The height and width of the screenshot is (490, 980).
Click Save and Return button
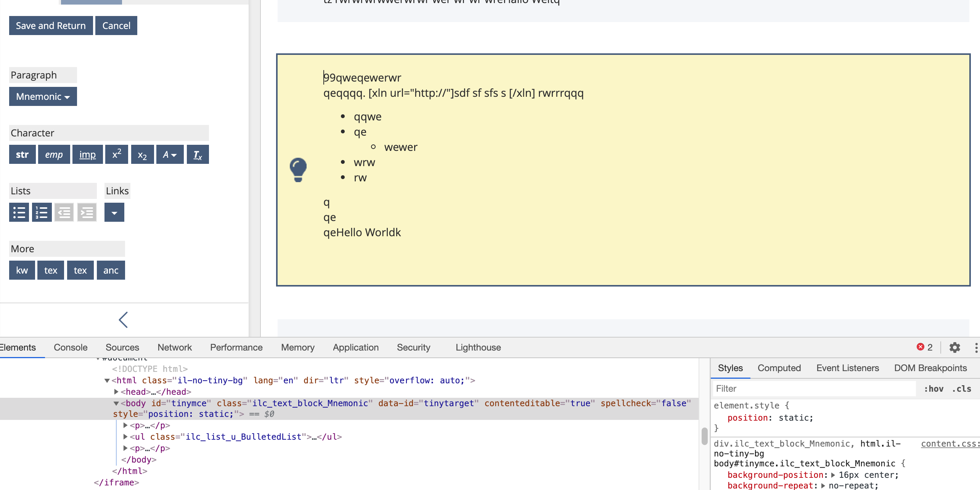(51, 26)
